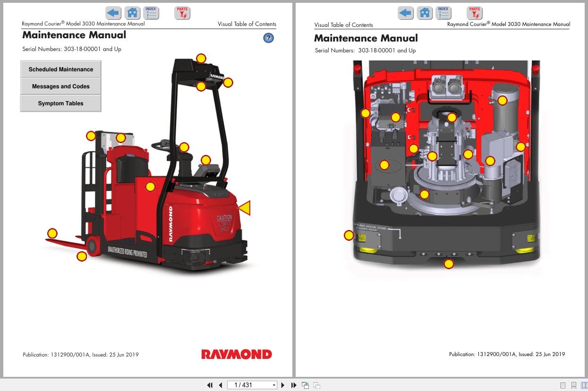Click the hotspot on the left red frame edge
The height and width of the screenshot is (391, 588).
pos(366,113)
